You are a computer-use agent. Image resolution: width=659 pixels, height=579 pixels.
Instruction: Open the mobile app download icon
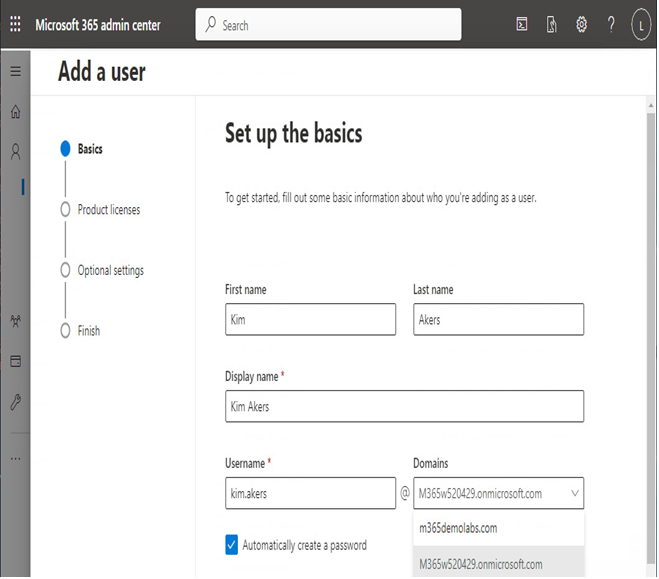[x=552, y=24]
